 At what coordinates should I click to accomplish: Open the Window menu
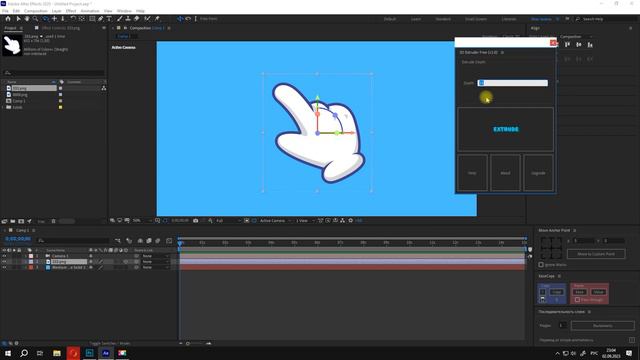tap(124, 11)
